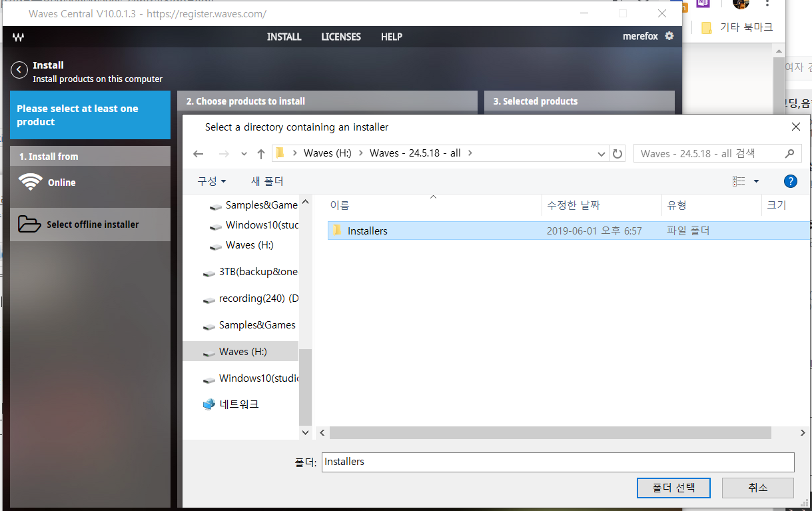Open the recent locations dropdown arrow

(244, 154)
